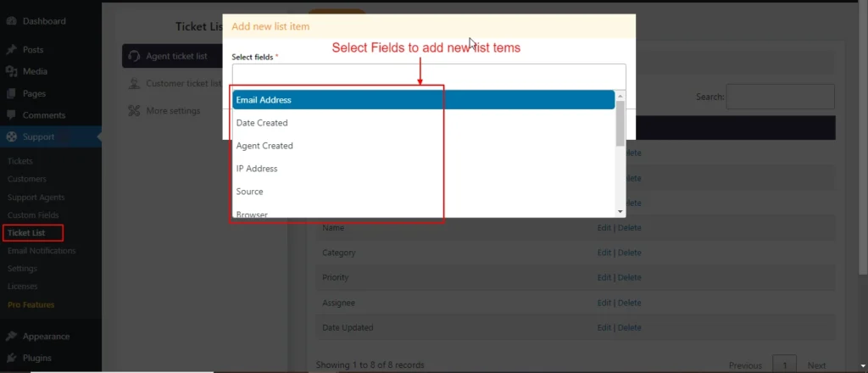Click the Pages icon in sidebar

point(11,93)
